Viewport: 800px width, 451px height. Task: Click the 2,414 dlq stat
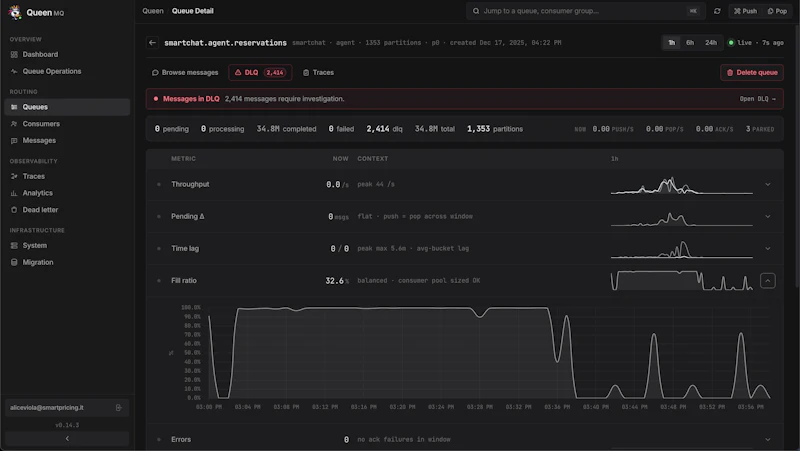pyautogui.click(x=384, y=129)
